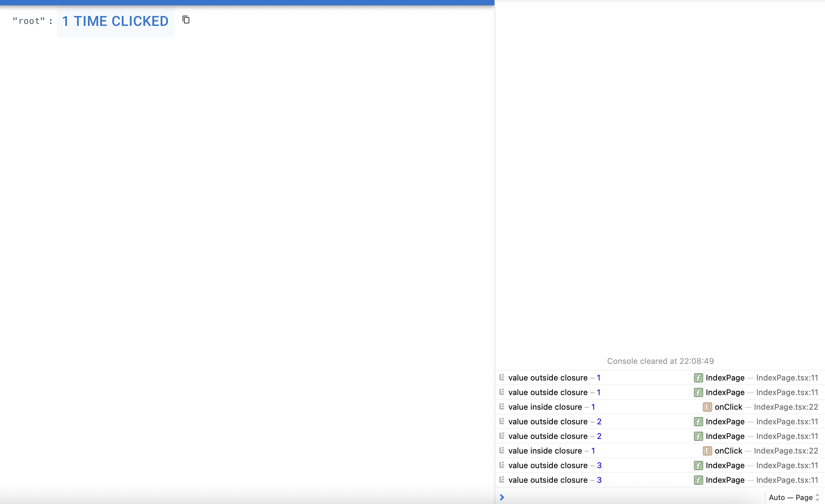Click IndexPage function icon in last log row
825x504 pixels.
click(698, 480)
